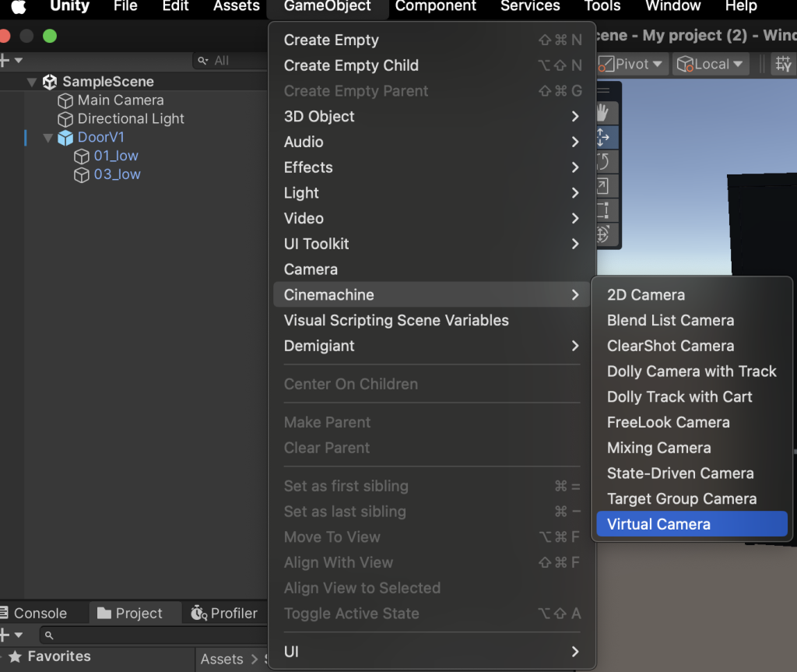Expand the Effects submenu
The image size is (797, 672).
click(x=431, y=167)
